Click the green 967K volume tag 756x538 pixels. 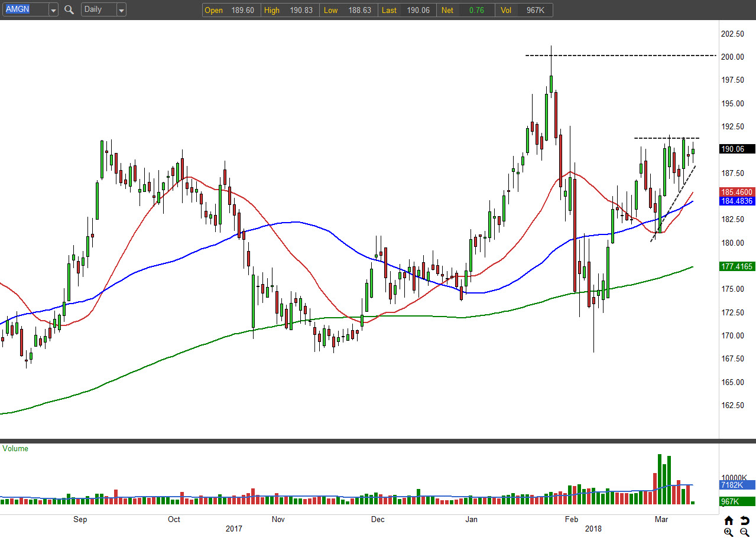(737, 502)
